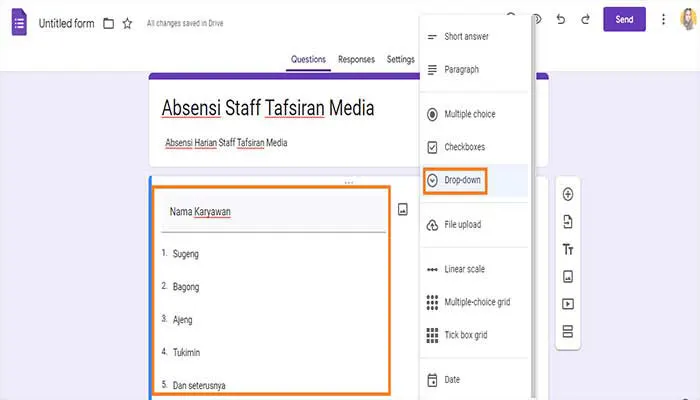Star the Untitled form
The width and height of the screenshot is (700, 400).
pyautogui.click(x=127, y=23)
